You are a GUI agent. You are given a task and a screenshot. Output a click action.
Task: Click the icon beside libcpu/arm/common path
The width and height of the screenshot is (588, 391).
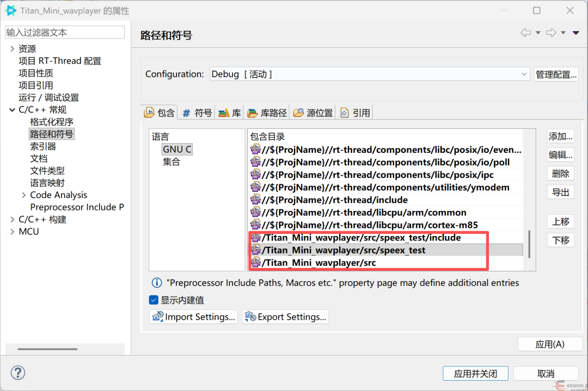click(x=255, y=212)
